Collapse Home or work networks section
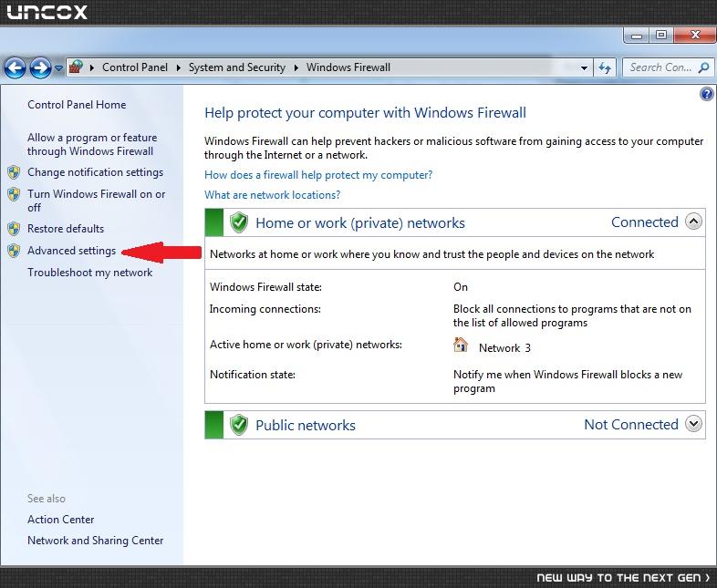The image size is (717, 588). coord(693,222)
